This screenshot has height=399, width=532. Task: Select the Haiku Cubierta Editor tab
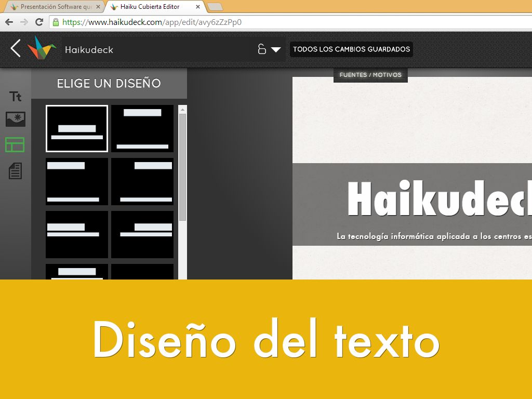click(151, 7)
